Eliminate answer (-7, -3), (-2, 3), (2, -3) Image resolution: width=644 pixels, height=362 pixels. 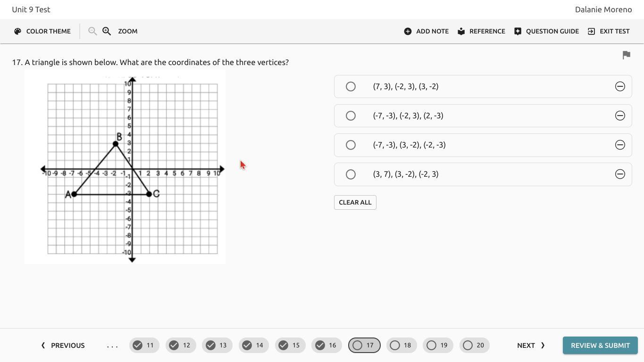tap(620, 115)
